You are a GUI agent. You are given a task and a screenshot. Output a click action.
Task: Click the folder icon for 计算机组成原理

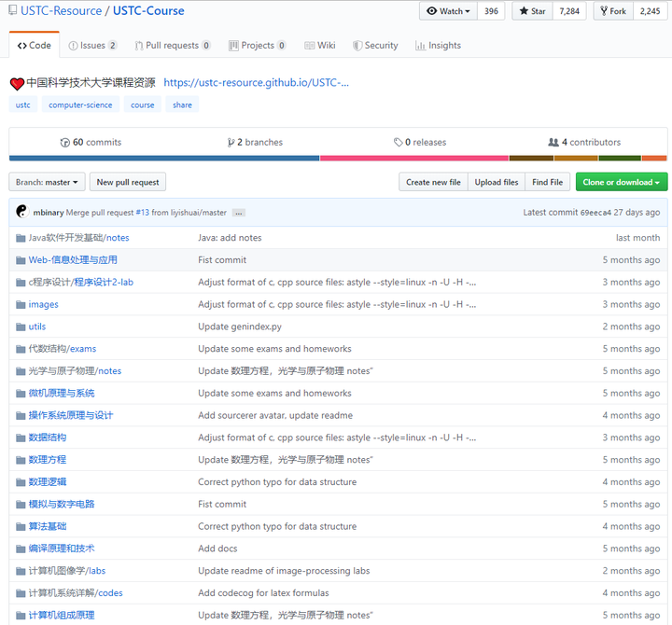21,616
